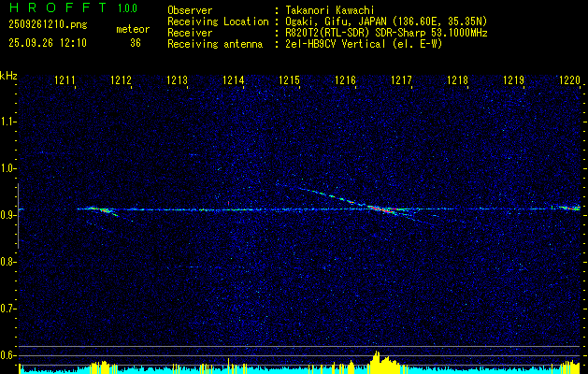Click the grey frequency range bar beside 0.9

pos(18,216)
